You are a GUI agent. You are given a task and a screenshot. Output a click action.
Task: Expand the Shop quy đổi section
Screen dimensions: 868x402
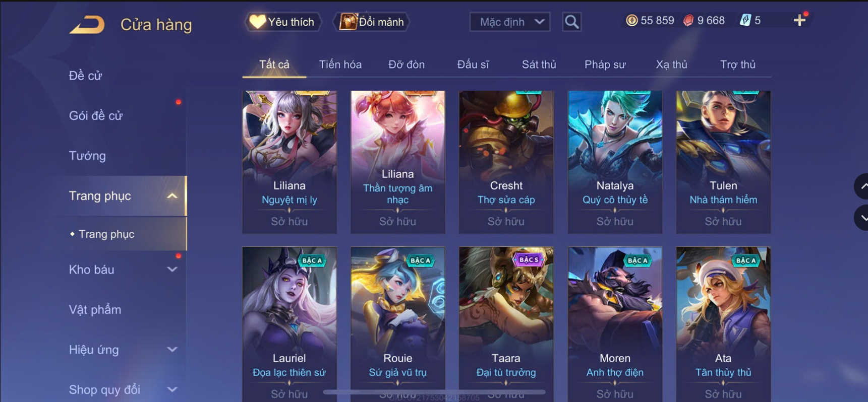coord(172,390)
